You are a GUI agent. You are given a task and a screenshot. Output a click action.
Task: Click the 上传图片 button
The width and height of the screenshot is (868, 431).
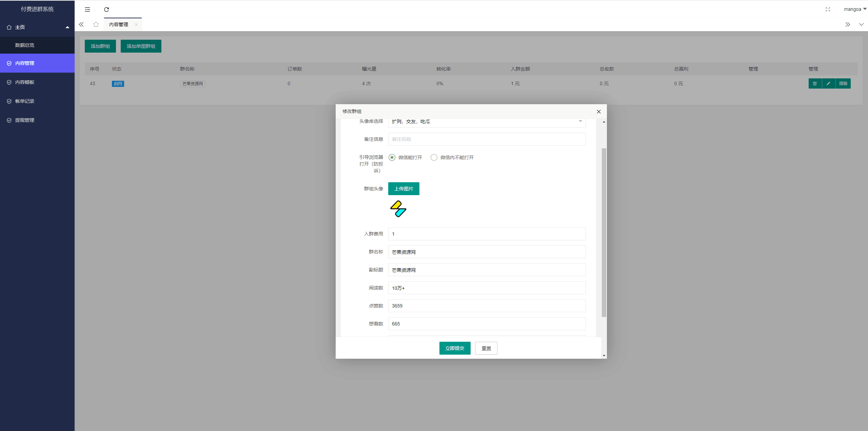coord(403,188)
